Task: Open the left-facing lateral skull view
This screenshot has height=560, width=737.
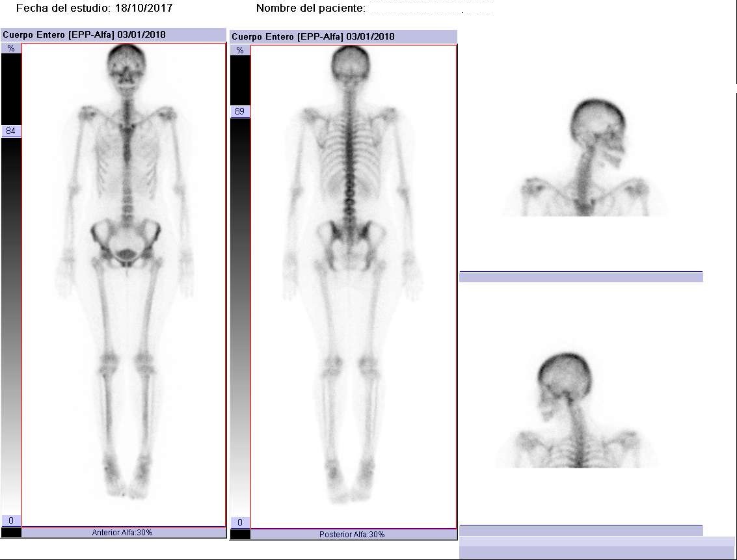Action: pyautogui.click(x=577, y=410)
